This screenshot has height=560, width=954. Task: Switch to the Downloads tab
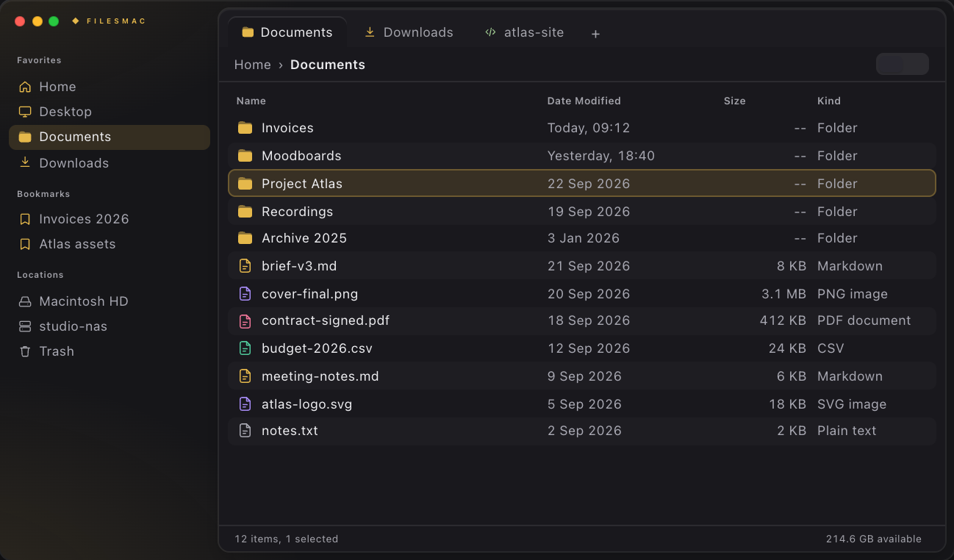pyautogui.click(x=409, y=32)
